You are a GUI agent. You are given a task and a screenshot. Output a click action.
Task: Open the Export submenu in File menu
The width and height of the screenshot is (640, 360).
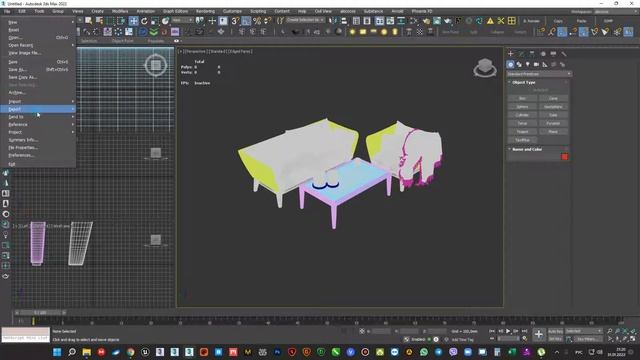tap(38, 109)
